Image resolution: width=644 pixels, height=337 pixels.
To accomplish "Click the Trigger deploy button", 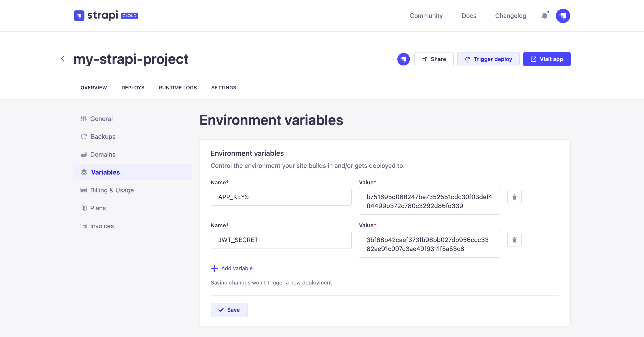I will pos(488,59).
